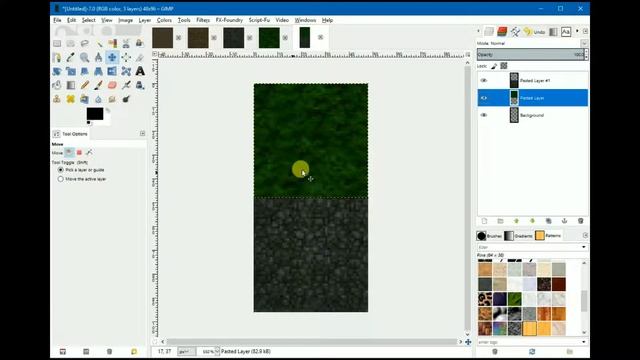
Task: Click the save tool preset button
Action: coord(62,351)
